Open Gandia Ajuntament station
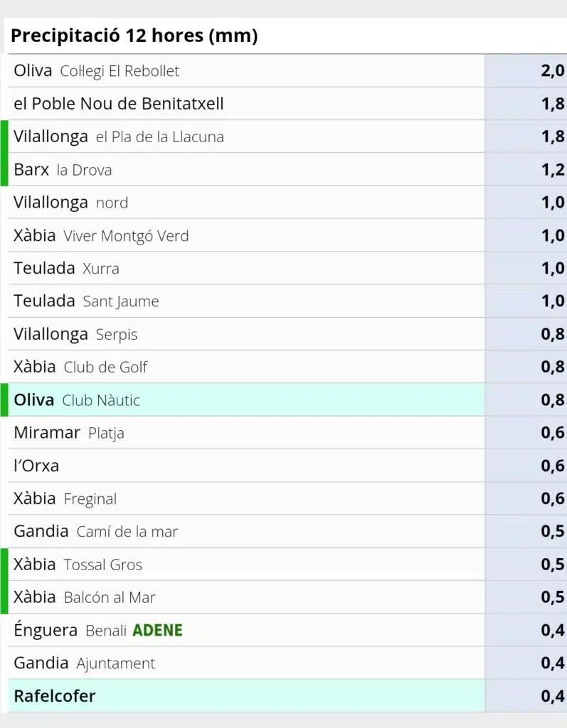This screenshot has width=567, height=728. tap(287, 663)
